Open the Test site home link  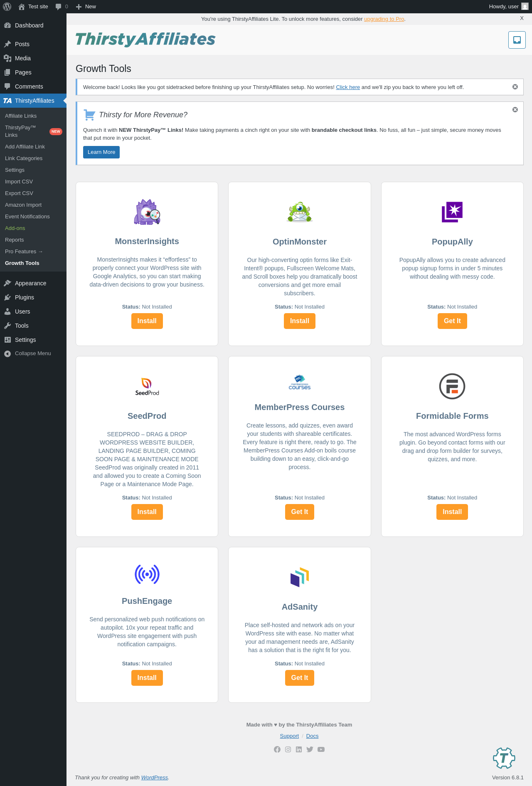(33, 7)
